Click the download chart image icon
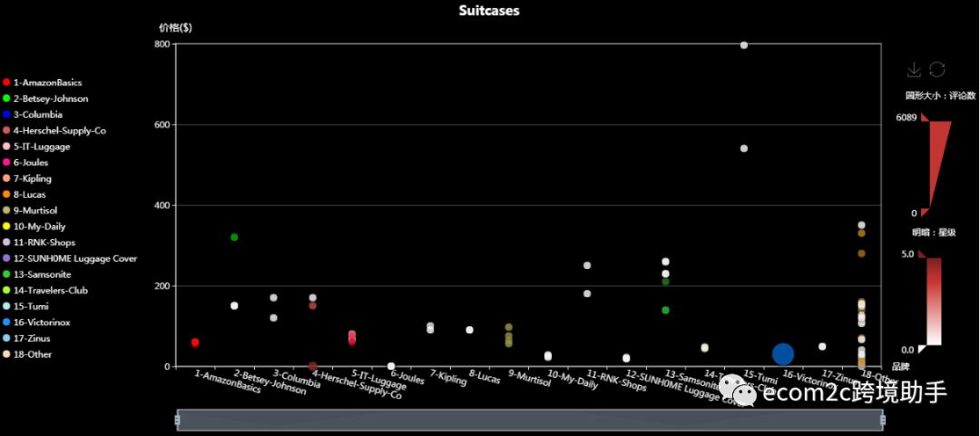The image size is (980, 436). (x=914, y=69)
